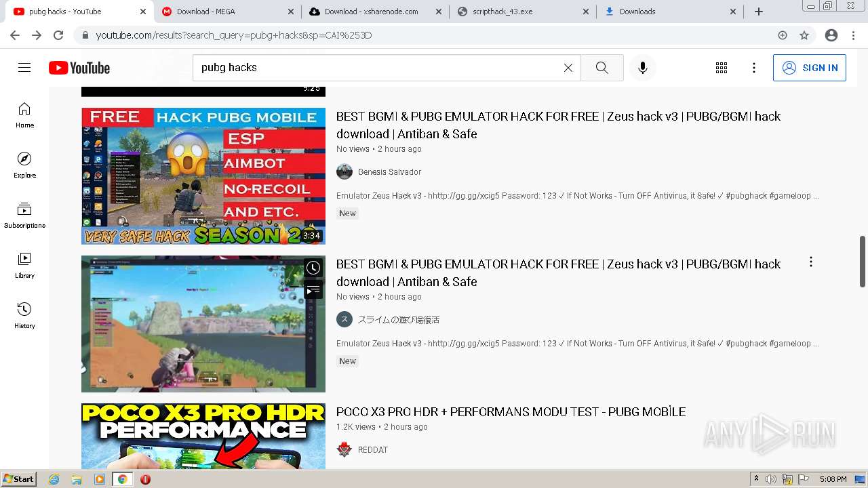The height and width of the screenshot is (488, 868).
Task: Open the YouTube apps grid icon
Action: point(722,68)
